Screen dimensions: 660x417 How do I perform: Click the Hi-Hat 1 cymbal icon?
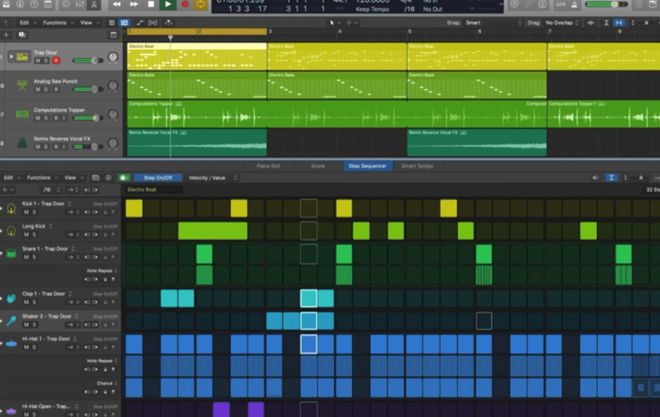pyautogui.click(x=10, y=343)
